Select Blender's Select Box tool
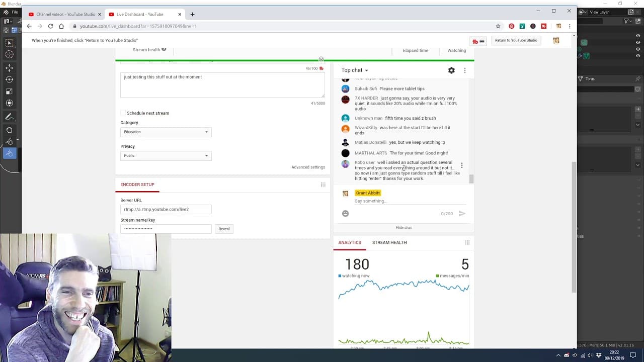Viewport: 644px width, 362px height. click(9, 43)
